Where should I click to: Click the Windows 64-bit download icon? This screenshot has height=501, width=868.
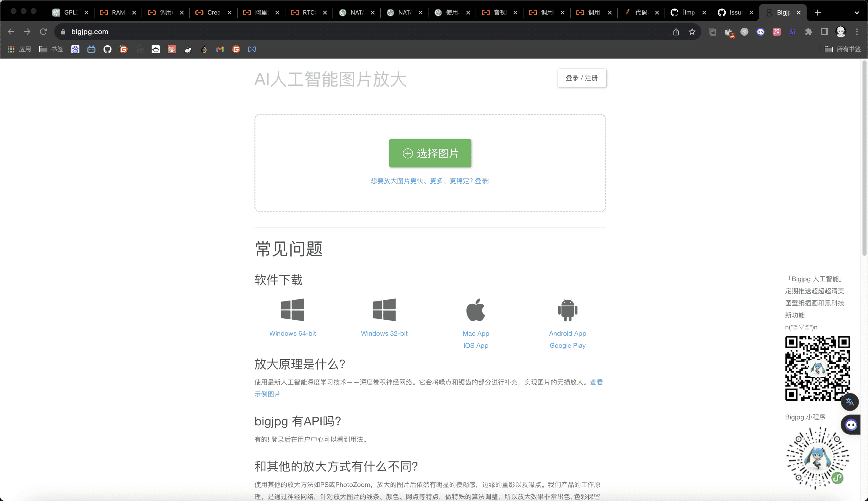point(292,310)
